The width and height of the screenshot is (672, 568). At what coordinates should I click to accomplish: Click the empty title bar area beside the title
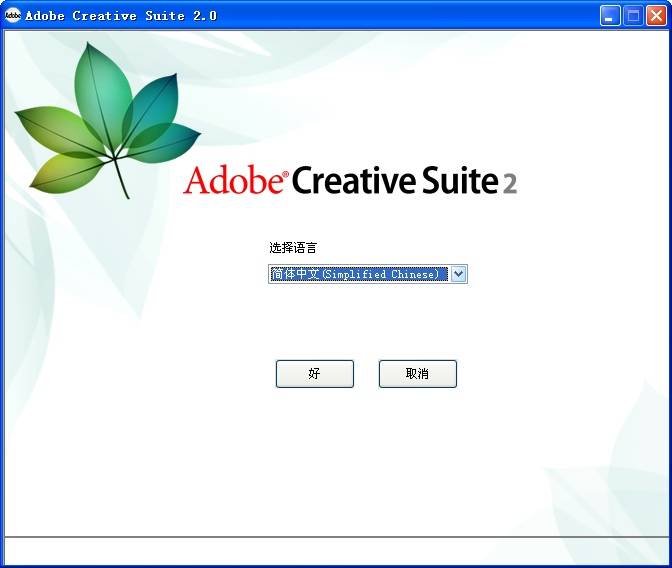[400, 16]
